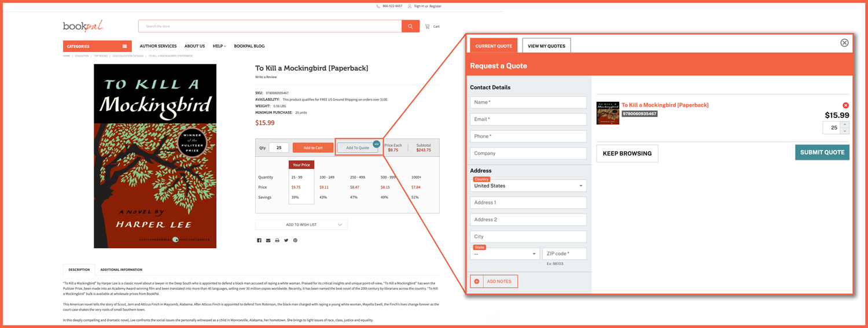Remove Mockingbird item from quote
The image size is (868, 328).
(845, 105)
